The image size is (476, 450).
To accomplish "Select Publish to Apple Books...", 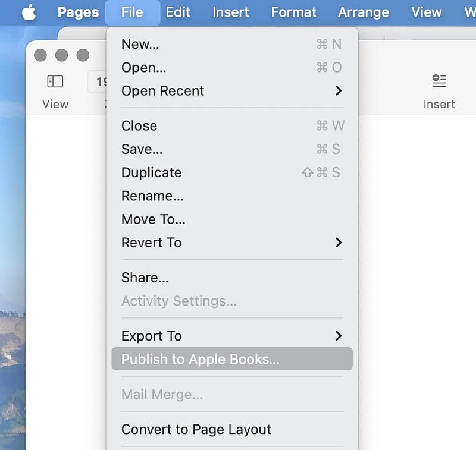I will (x=232, y=359).
